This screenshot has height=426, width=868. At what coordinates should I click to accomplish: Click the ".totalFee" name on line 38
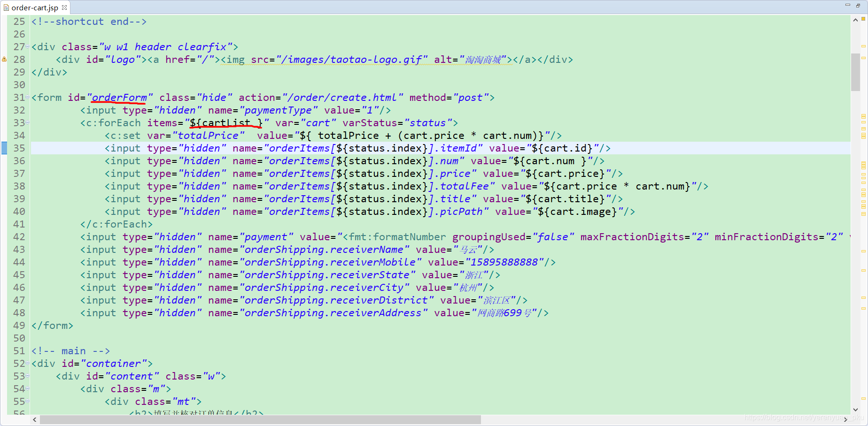(x=465, y=186)
